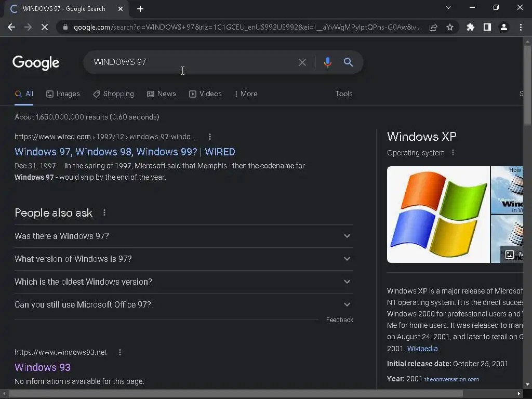Expand 'Which is the oldest Windows version?'

[183, 282]
